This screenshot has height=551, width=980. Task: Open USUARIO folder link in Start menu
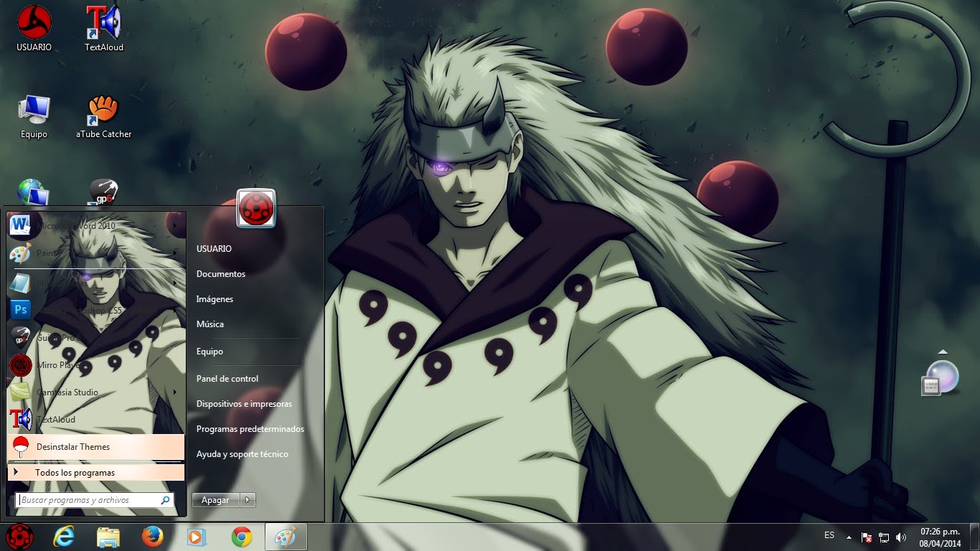coord(214,249)
